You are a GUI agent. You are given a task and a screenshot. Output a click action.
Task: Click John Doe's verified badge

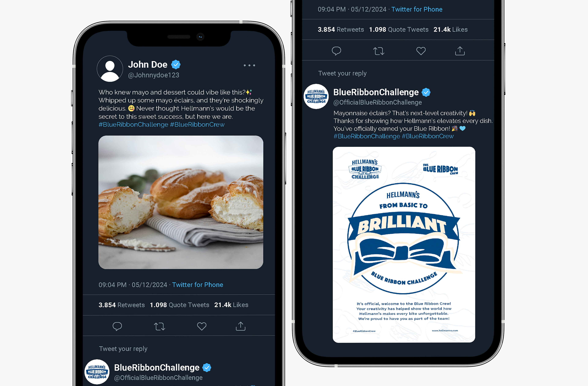pyautogui.click(x=176, y=65)
